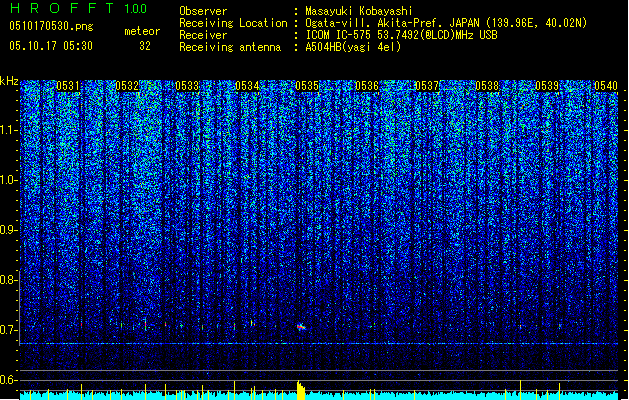This screenshot has width=629, height=400.
Task: Click the 0539 time marker
Action: point(547,86)
